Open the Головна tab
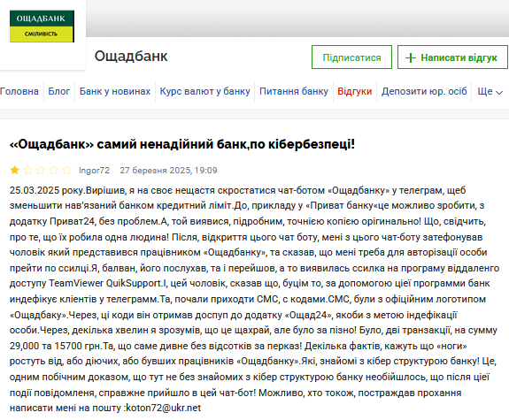Screen dimensions: 509x420 pyautogui.click(x=19, y=91)
